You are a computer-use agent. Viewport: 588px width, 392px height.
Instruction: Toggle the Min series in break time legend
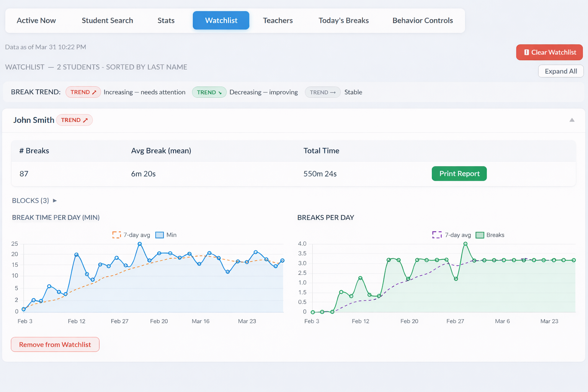(159, 235)
